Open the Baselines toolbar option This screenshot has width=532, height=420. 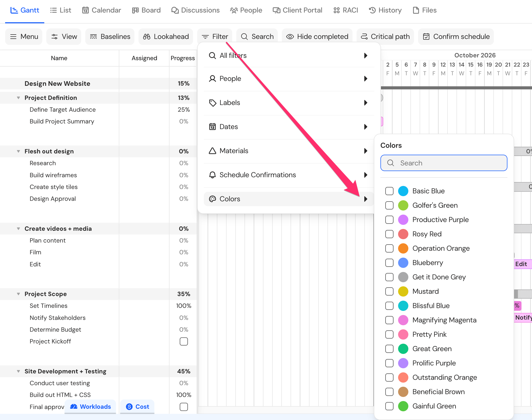tap(110, 37)
